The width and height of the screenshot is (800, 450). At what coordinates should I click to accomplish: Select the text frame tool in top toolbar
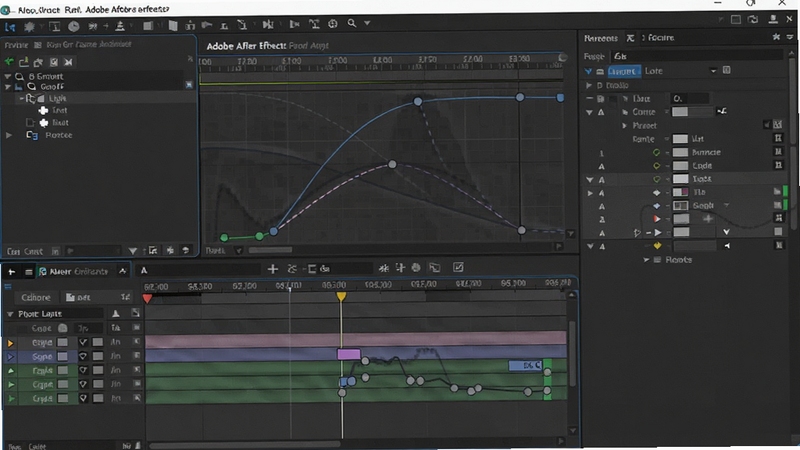(x=55, y=27)
